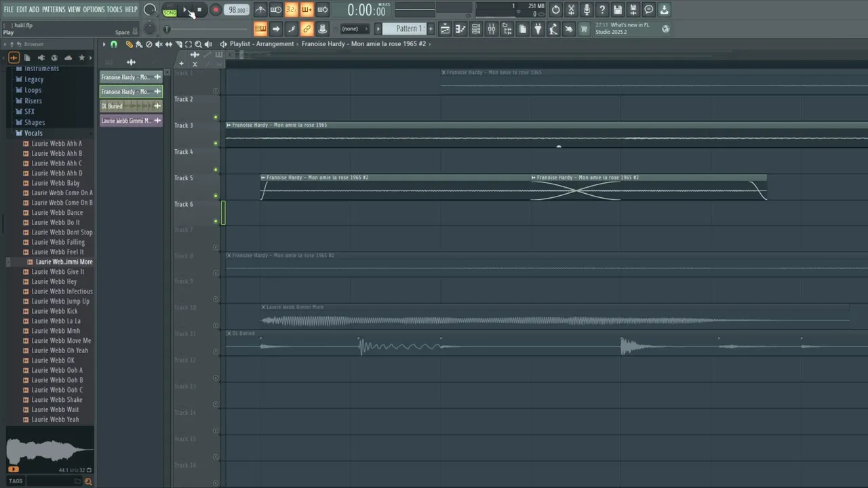Toggle the countdown before recording icon
Viewport: 868px width, 488px height.
(x=292, y=9)
